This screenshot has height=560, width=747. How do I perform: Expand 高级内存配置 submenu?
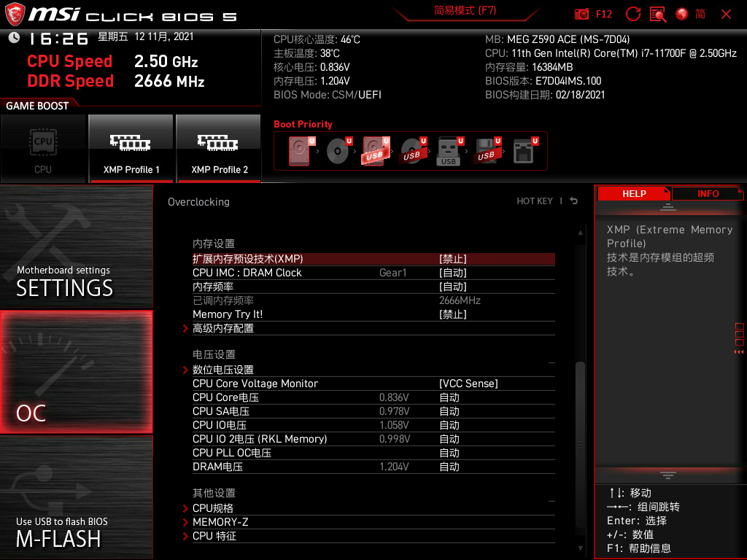(x=223, y=328)
